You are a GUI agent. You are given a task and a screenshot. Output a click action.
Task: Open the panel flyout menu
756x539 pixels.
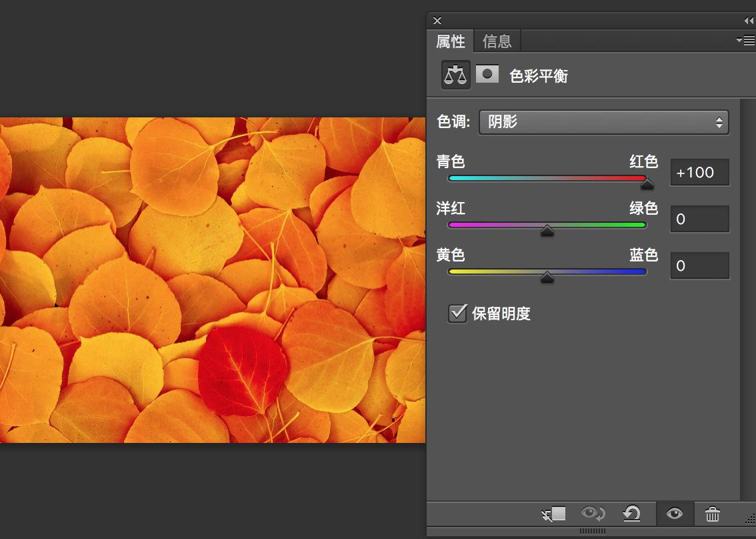[745, 41]
